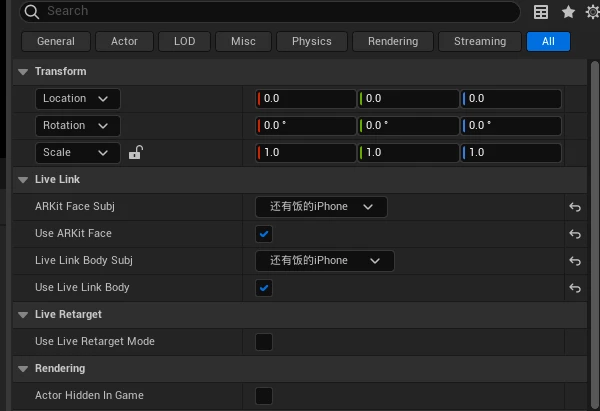Viewport: 600px width, 411px height.
Task: Open the ARKit Face Subj dropdown
Action: [x=321, y=207]
